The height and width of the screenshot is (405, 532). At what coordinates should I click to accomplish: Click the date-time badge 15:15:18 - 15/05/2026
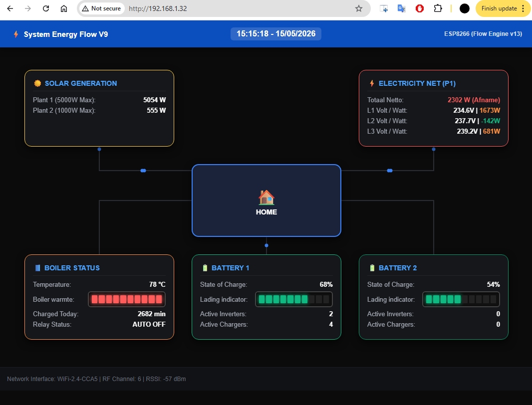click(276, 33)
